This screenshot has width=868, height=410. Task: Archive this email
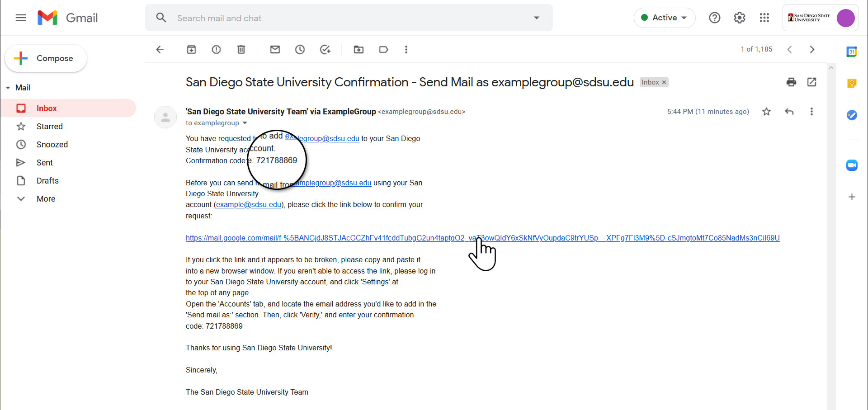tap(192, 49)
